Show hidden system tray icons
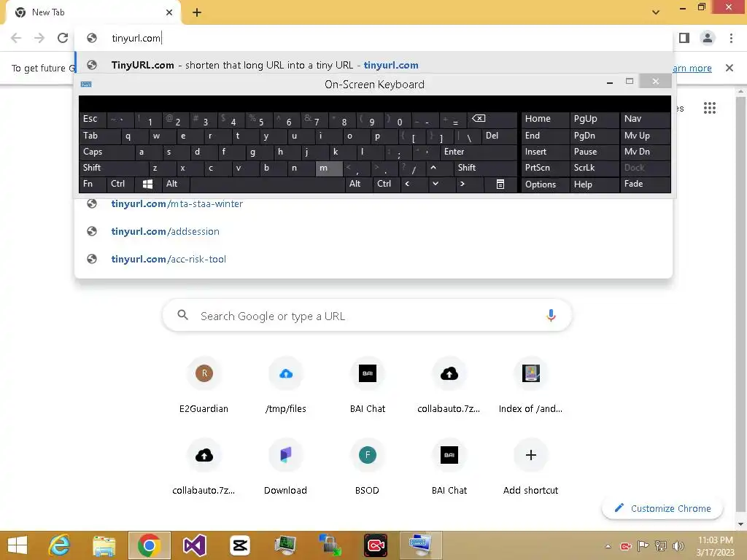The width and height of the screenshot is (747, 560). pos(608,546)
